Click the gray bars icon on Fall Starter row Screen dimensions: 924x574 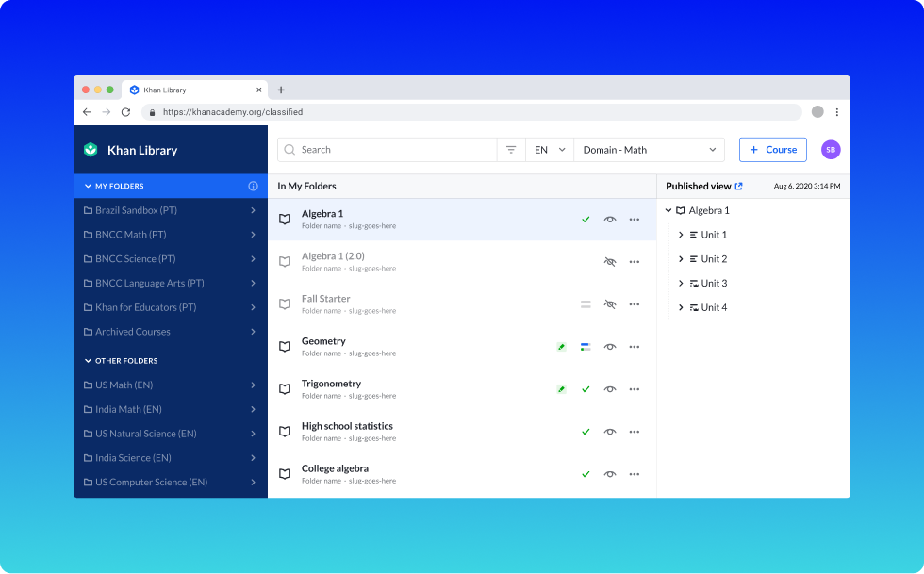coord(586,304)
